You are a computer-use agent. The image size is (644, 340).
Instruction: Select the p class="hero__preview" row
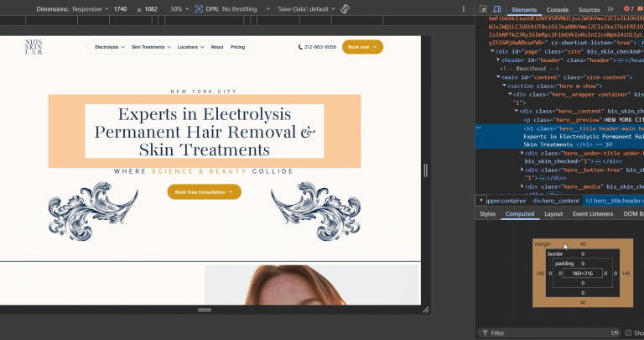(584, 120)
